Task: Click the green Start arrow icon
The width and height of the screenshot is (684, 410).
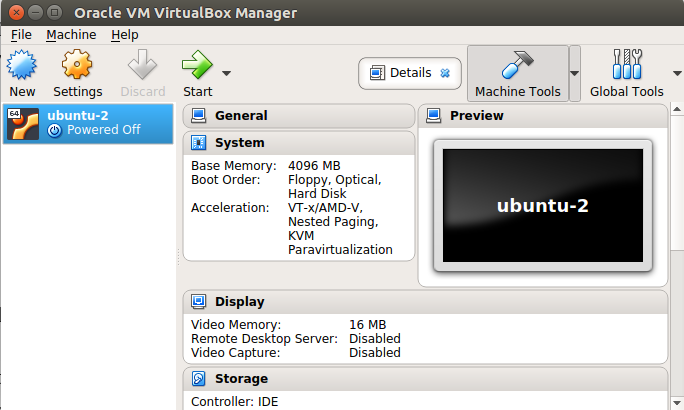Action: pyautogui.click(x=197, y=65)
